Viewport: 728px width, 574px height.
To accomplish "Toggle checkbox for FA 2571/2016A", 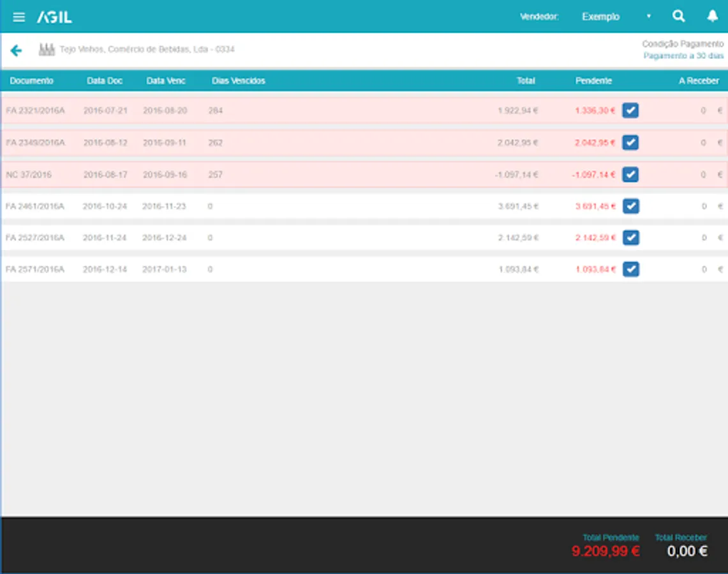I will coord(630,269).
